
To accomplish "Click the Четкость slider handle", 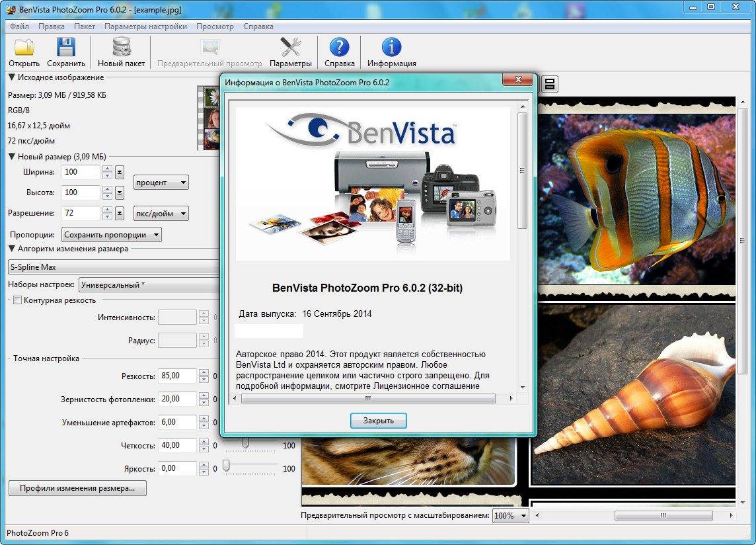I will (x=245, y=442).
